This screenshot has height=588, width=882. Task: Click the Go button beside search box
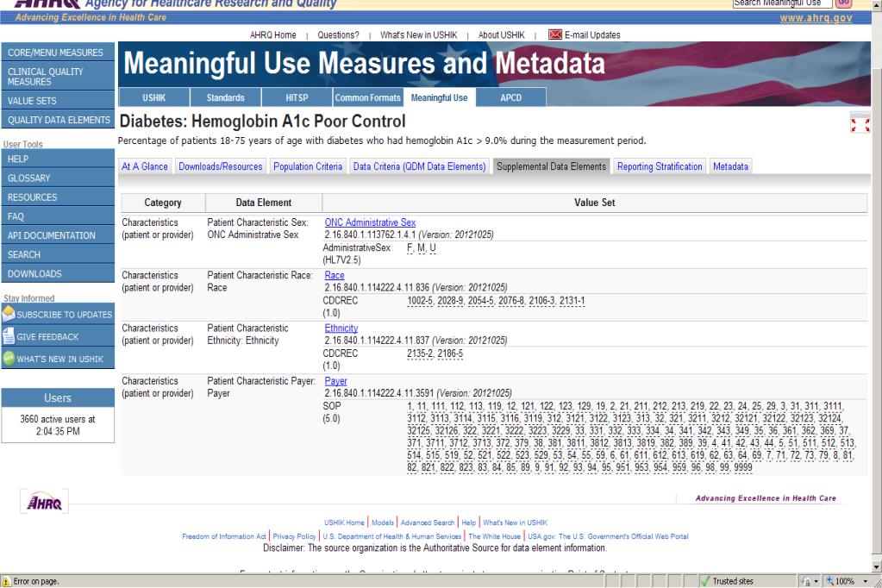pos(844,3)
